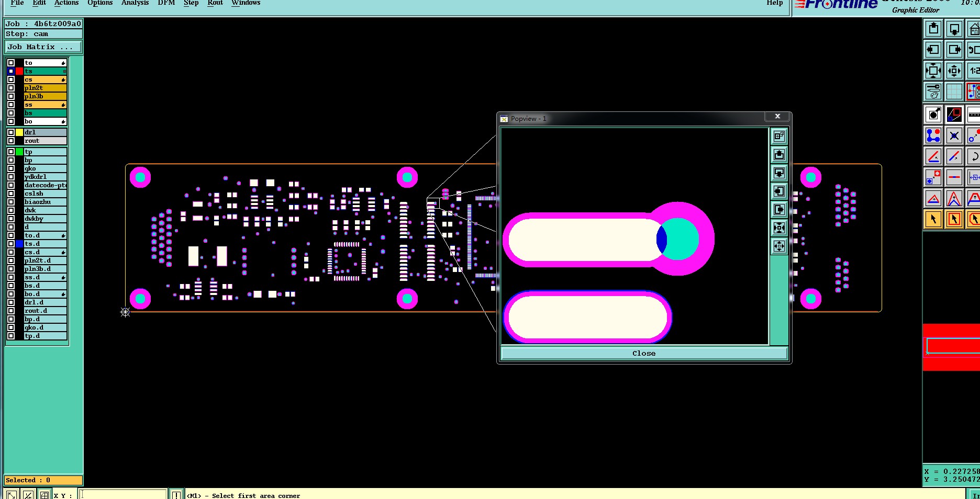This screenshot has width=980, height=499.
Task: Click the red overview thumbnail panel
Action: [951, 347]
